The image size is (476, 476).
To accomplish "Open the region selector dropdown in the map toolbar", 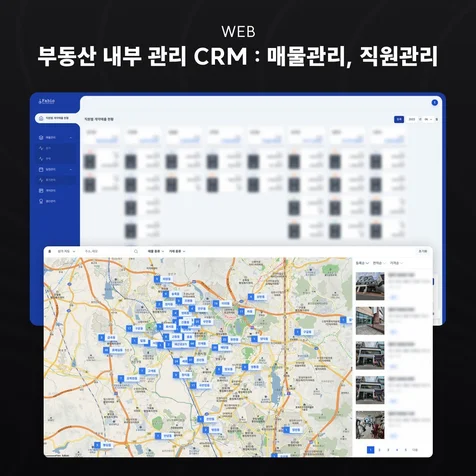I will tap(66, 251).
